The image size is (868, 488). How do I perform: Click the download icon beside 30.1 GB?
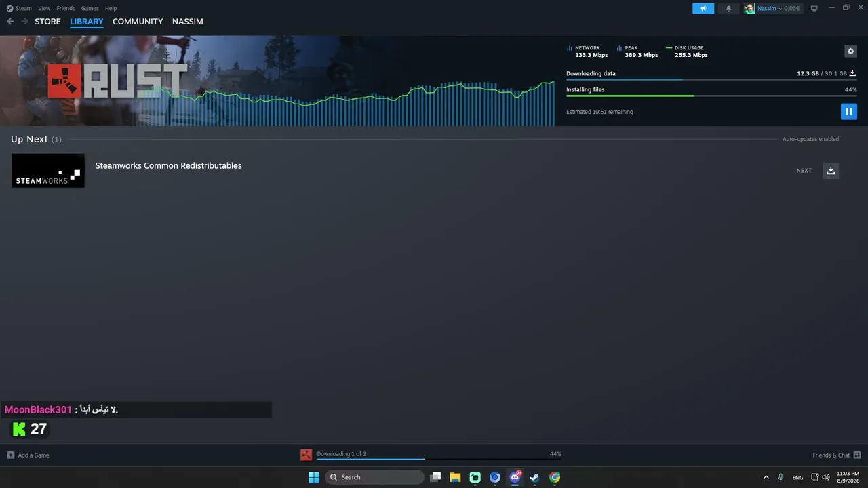852,73
